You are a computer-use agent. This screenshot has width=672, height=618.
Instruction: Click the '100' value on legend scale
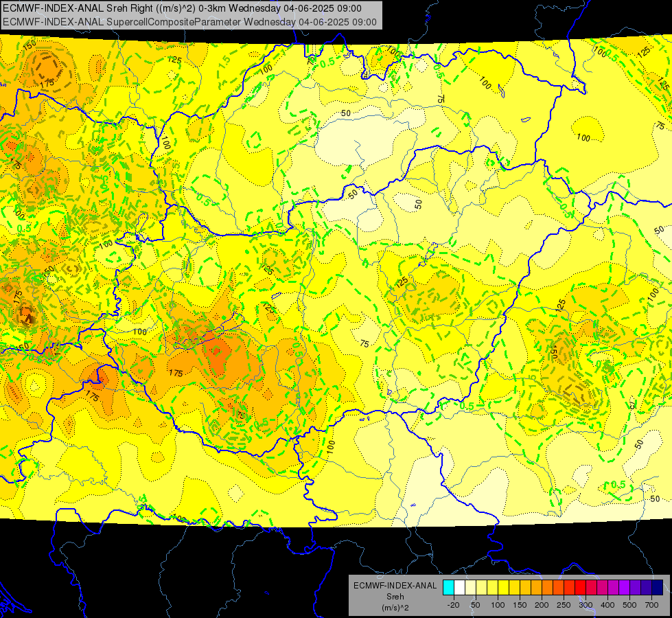point(498,605)
